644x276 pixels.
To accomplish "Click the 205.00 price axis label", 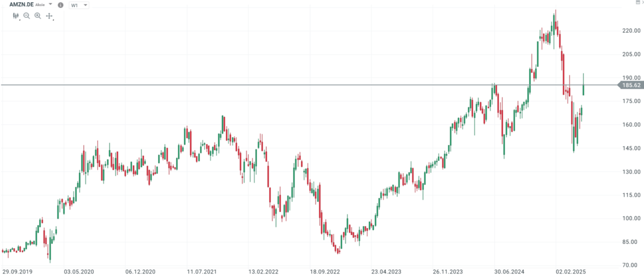I will 631,54.
